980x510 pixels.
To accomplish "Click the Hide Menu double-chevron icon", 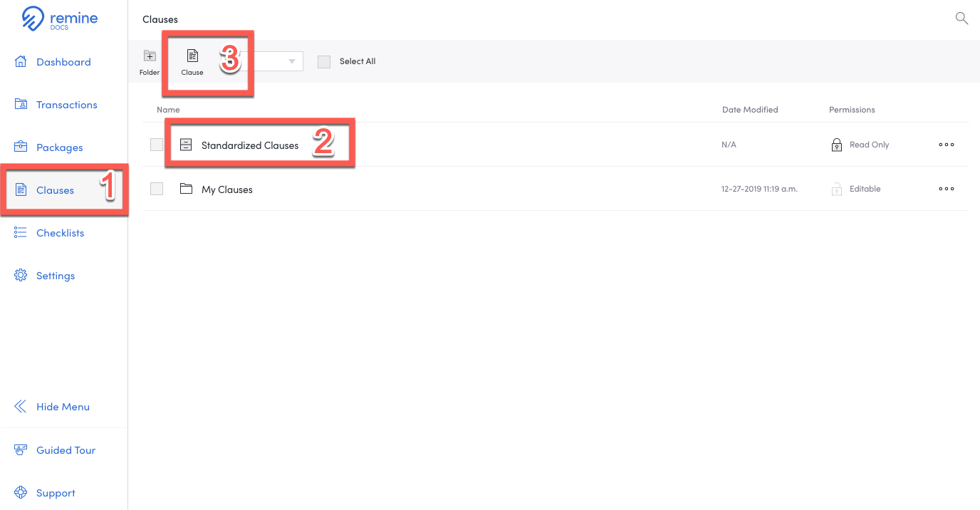I will (21, 407).
